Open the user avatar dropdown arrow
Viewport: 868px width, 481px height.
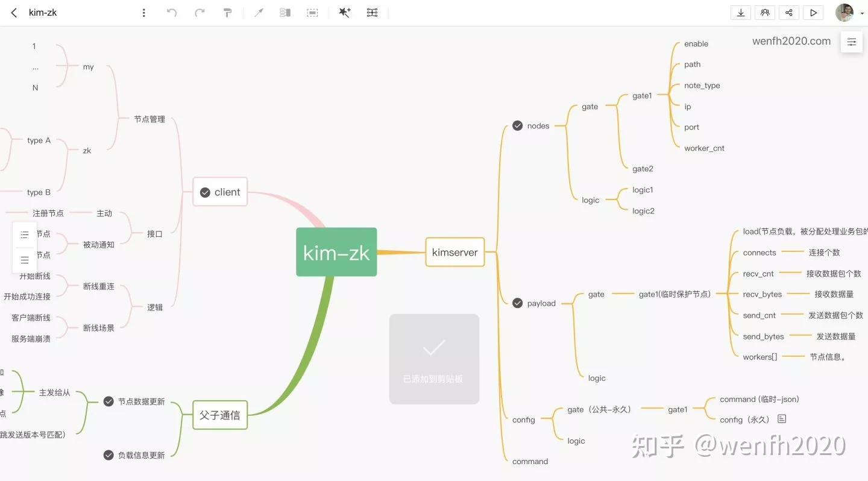(x=862, y=13)
